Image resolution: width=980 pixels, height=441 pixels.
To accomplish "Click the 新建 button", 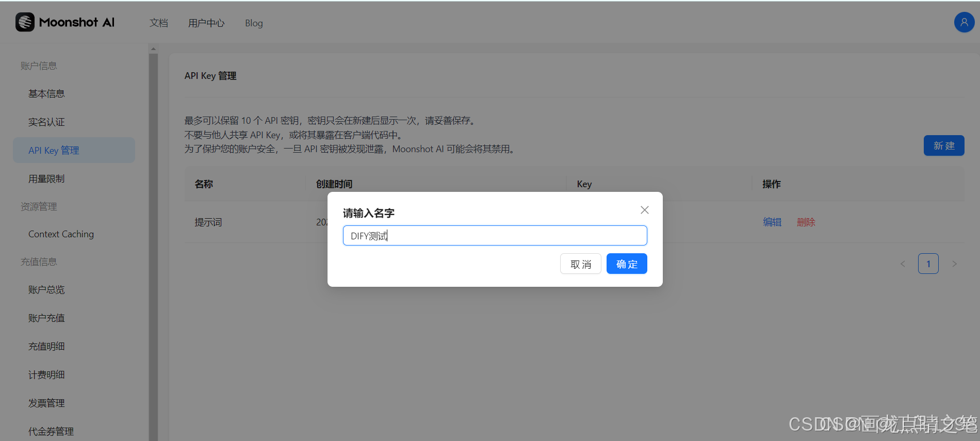I will (x=944, y=145).
